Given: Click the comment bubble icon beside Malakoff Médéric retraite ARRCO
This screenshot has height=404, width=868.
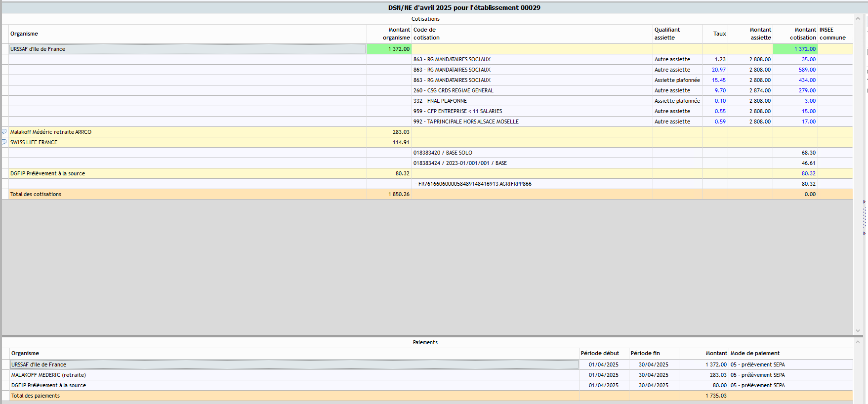Looking at the screenshot, I should [x=4, y=132].
